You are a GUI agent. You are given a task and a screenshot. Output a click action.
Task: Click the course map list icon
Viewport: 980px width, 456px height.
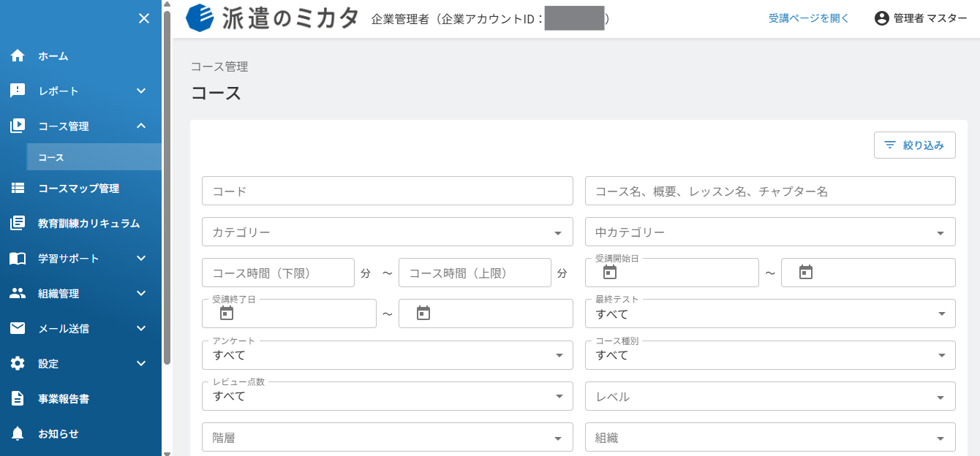coord(18,189)
